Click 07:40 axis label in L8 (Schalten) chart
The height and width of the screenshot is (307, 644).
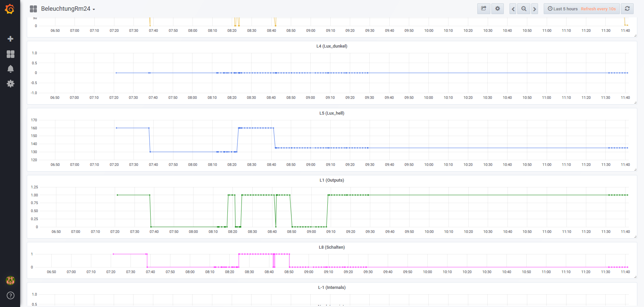[150, 272]
